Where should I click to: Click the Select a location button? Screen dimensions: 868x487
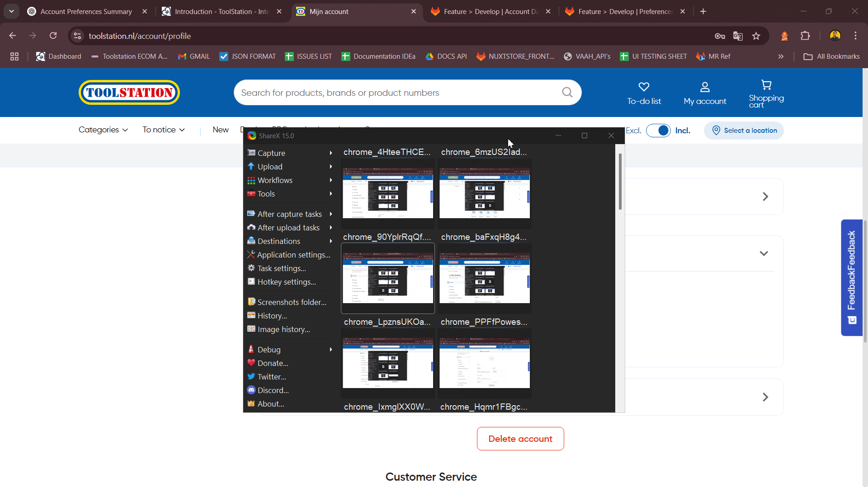[744, 131]
